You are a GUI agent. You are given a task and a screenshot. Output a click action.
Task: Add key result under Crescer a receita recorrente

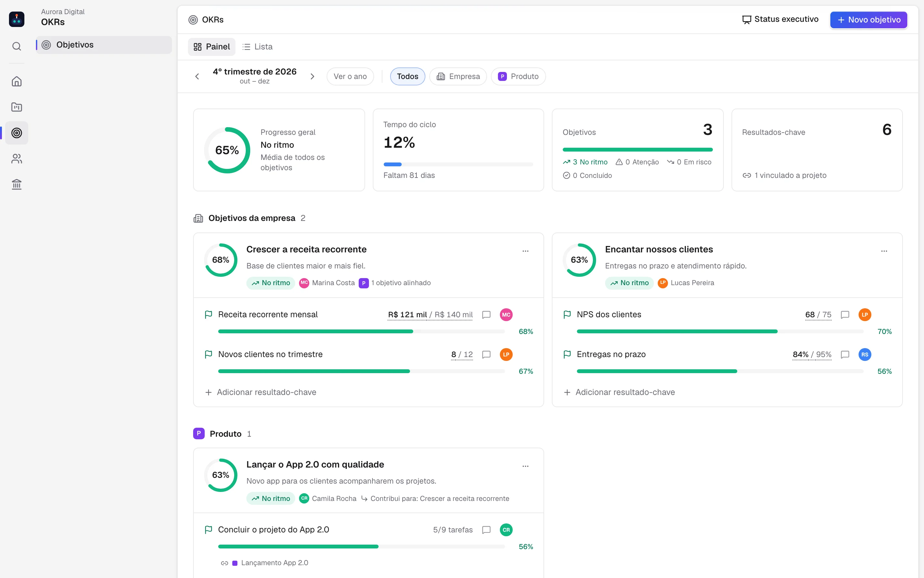(261, 392)
